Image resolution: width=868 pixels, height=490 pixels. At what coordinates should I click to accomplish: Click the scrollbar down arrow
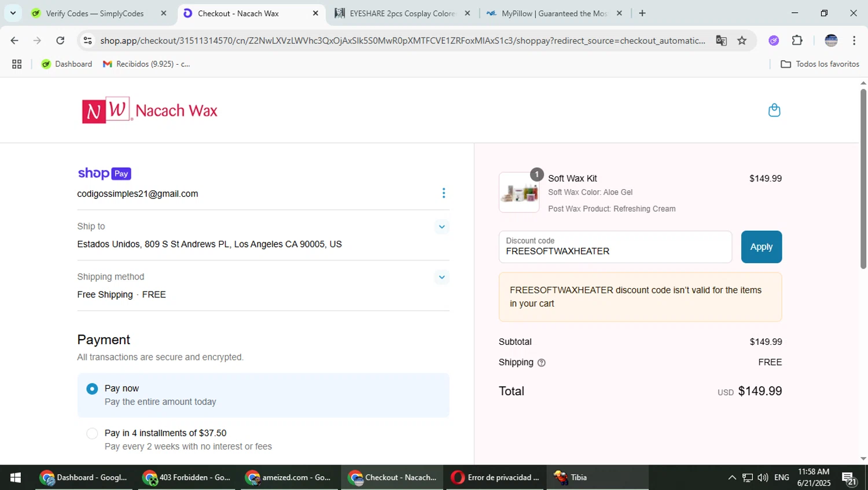[863, 459]
